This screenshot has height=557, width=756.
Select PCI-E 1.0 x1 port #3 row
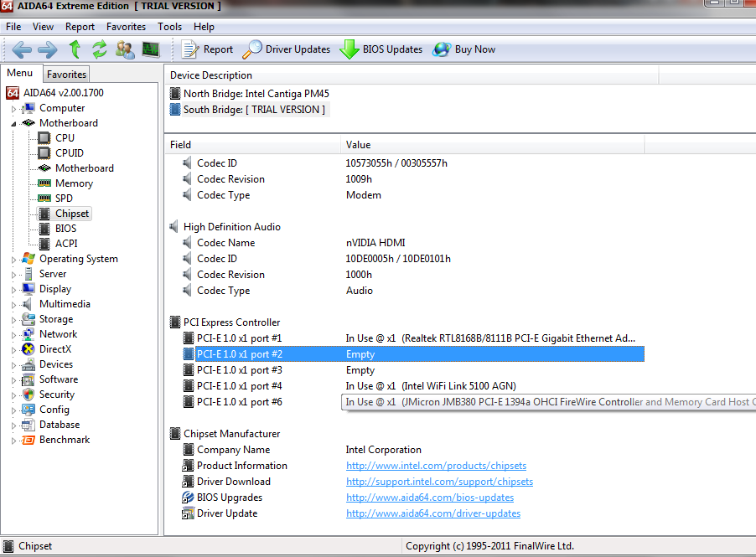pos(413,370)
